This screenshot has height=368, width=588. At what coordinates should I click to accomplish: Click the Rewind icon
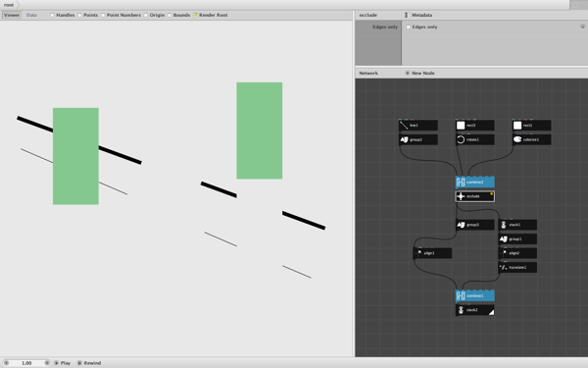coord(79,363)
